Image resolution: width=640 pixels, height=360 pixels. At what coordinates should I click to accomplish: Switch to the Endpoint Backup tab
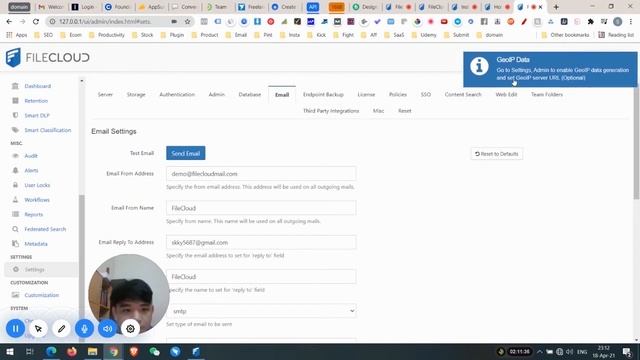click(323, 94)
